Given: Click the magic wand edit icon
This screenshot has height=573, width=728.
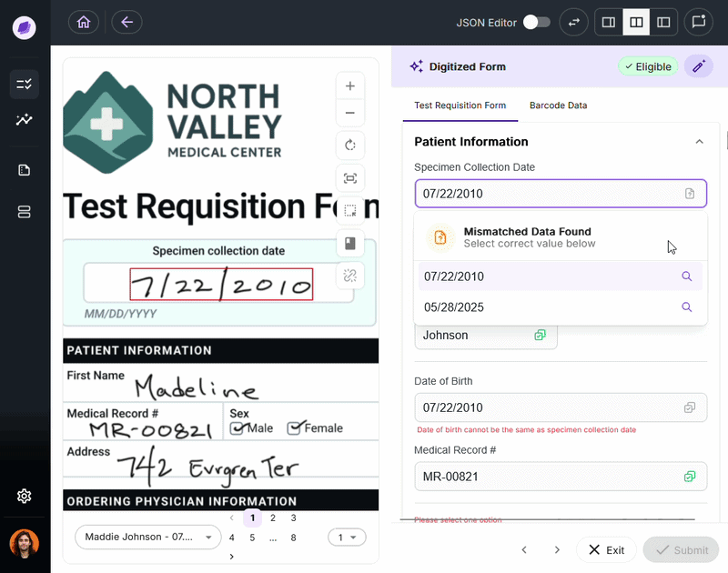Looking at the screenshot, I should point(698,66).
